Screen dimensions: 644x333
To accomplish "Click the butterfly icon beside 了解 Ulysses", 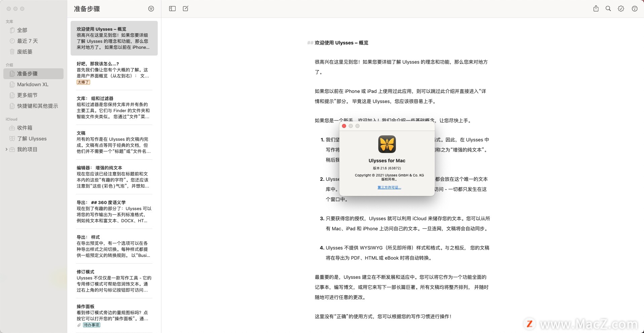I will [12, 139].
